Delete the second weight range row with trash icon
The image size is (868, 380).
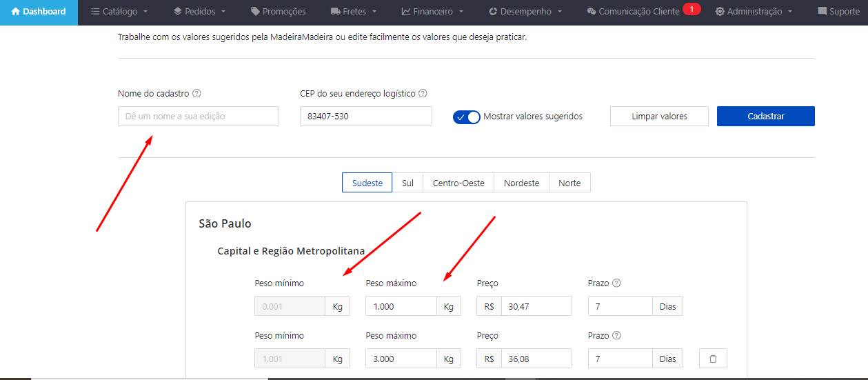[x=713, y=359]
